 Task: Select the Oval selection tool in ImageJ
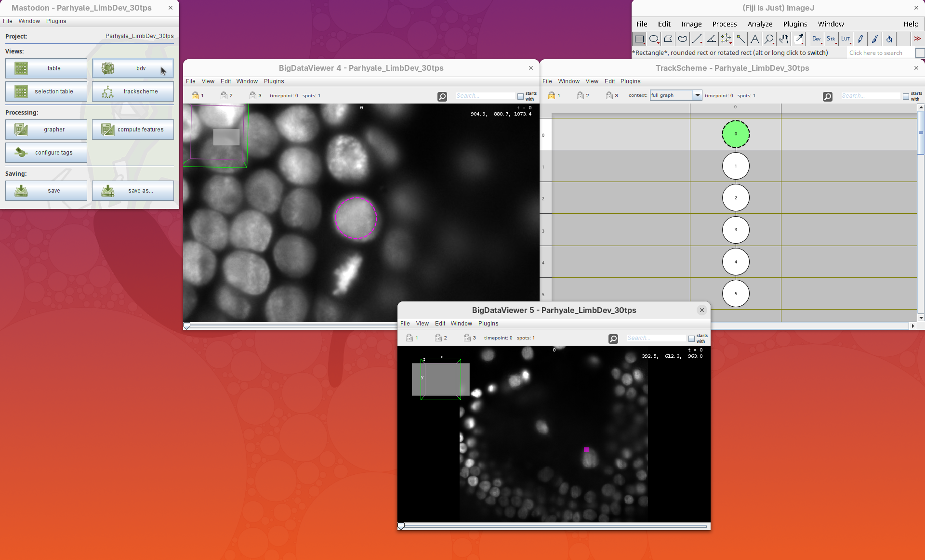[654, 39]
